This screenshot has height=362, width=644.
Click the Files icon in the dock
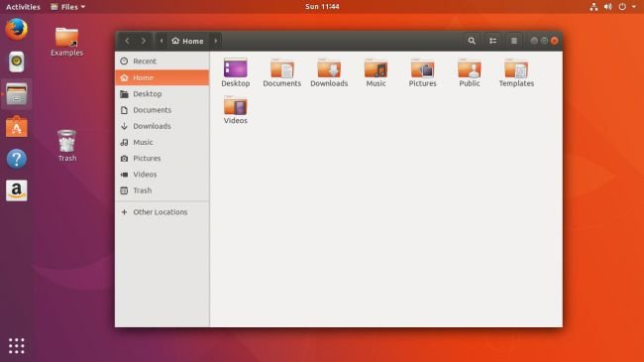click(17, 94)
